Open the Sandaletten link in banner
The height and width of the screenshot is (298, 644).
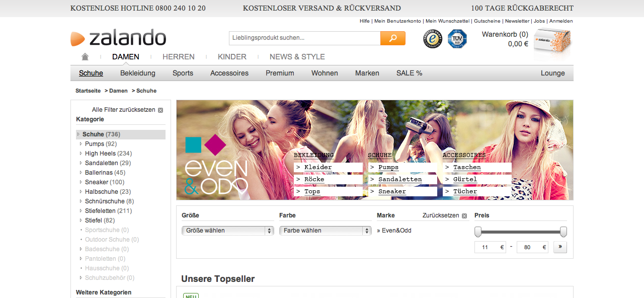pyautogui.click(x=400, y=179)
